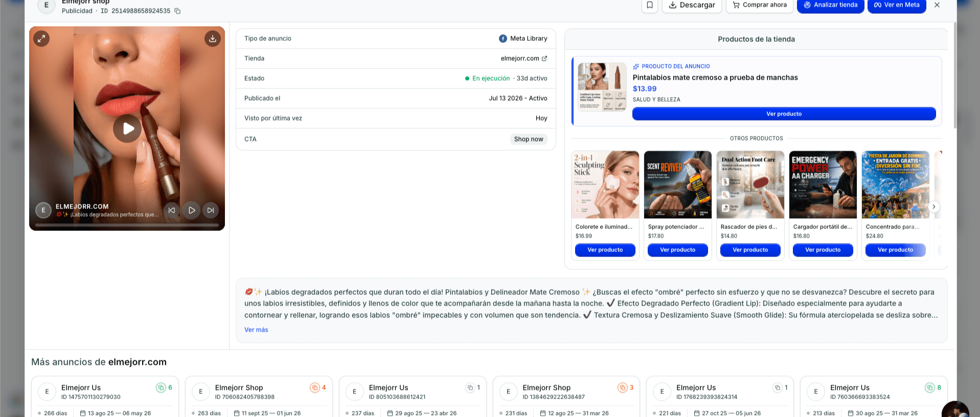980x417 pixels.
Task: Click the $13.99 product price
Action: [x=645, y=88]
